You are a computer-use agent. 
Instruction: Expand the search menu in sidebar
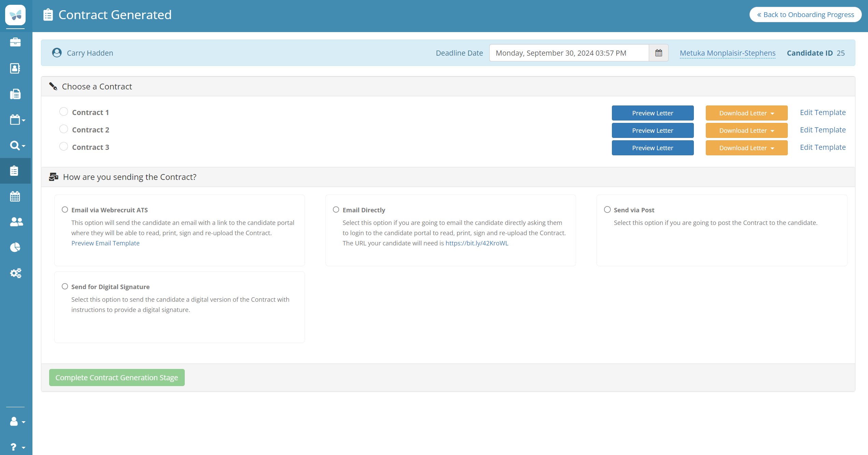click(x=17, y=145)
